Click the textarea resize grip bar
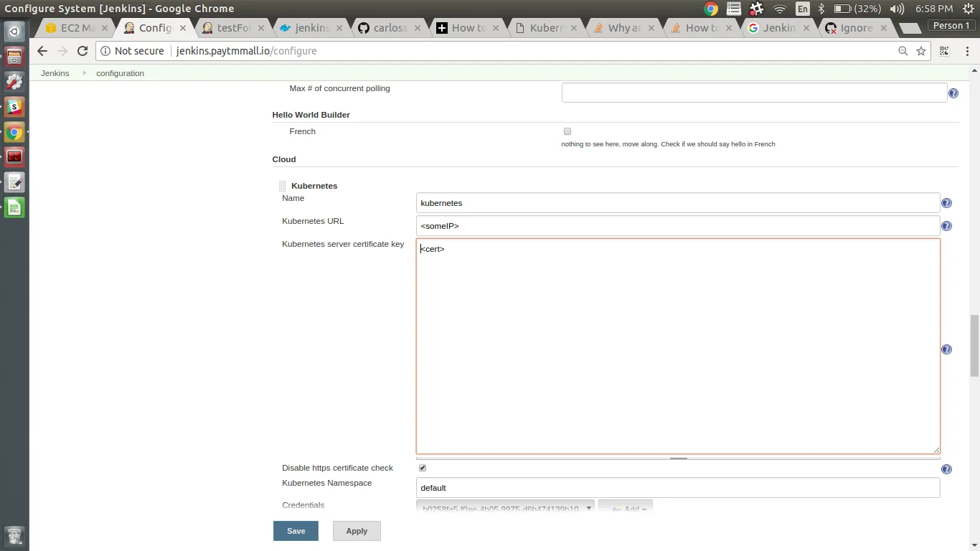980x551 pixels. click(678, 458)
